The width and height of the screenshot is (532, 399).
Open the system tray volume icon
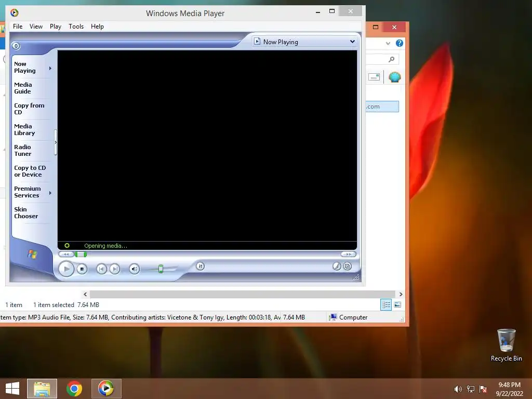(458, 389)
